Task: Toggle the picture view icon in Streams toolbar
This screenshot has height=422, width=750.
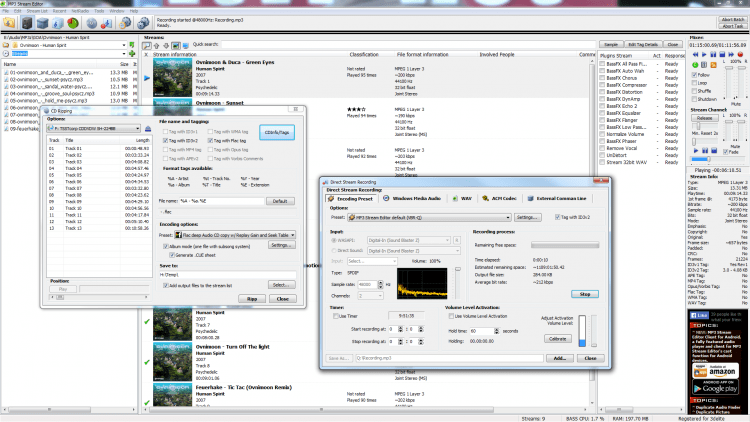Action: coord(176,46)
